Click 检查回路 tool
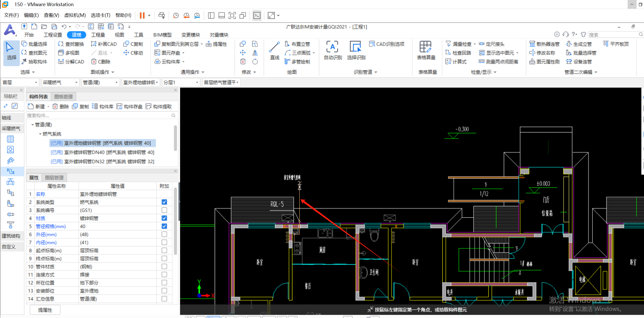Screen dimensions: 644x318 click(458, 53)
